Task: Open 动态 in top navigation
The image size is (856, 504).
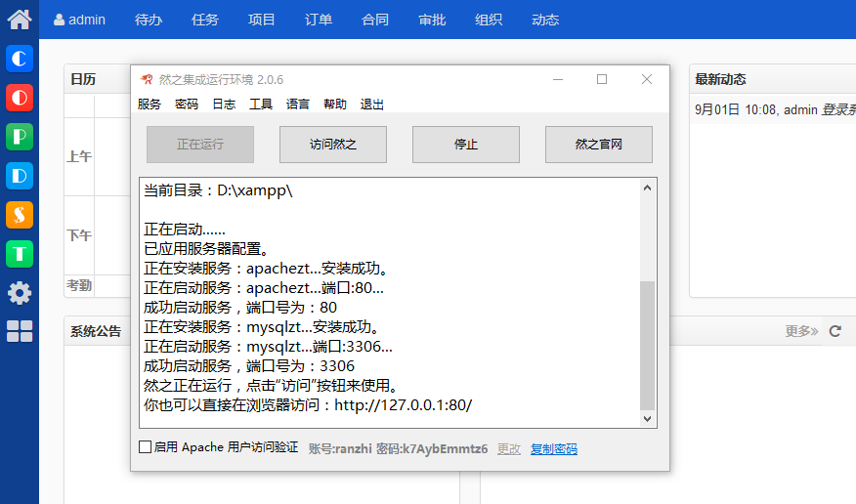Action: pyautogui.click(x=545, y=20)
